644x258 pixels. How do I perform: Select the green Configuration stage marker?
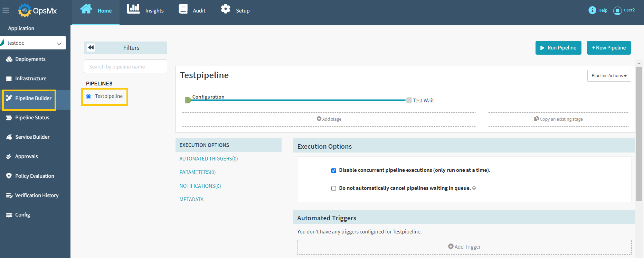click(188, 100)
